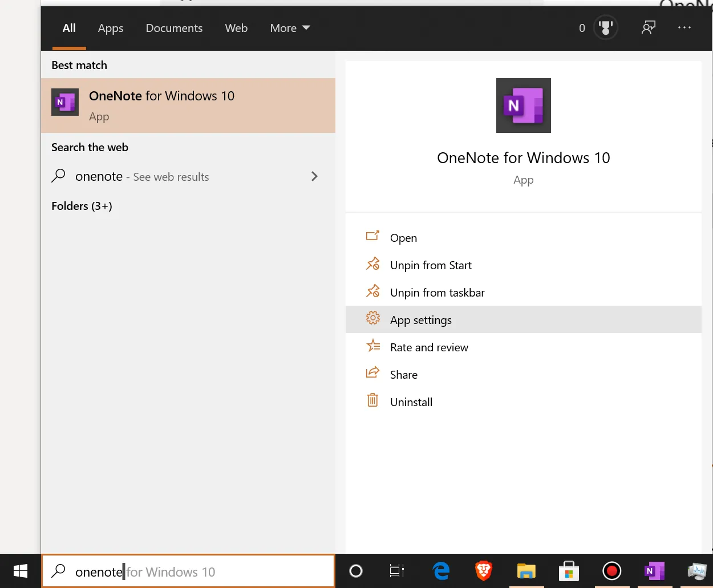Open onenote See web results
Screen dimensions: 713x588
tap(188, 176)
